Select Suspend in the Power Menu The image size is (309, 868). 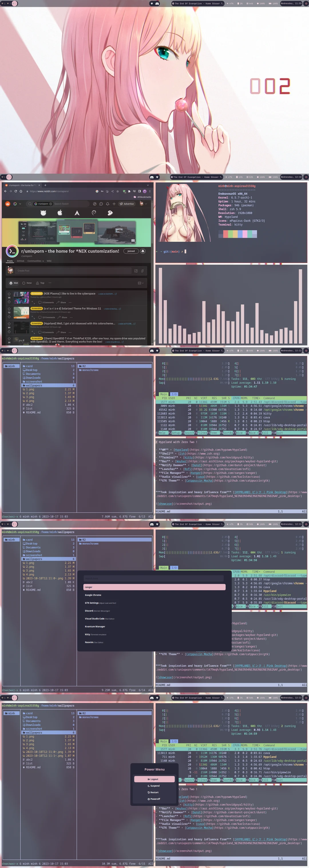pyautogui.click(x=154, y=786)
